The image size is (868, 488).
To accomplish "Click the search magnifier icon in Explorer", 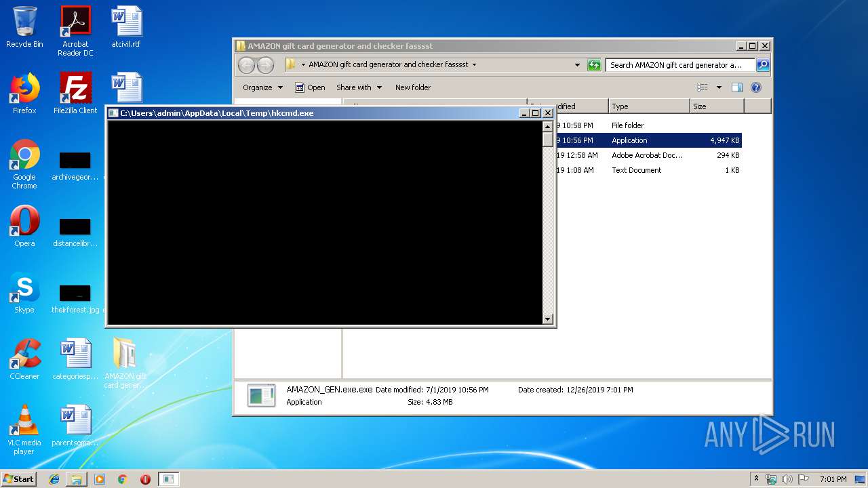I will pos(762,65).
